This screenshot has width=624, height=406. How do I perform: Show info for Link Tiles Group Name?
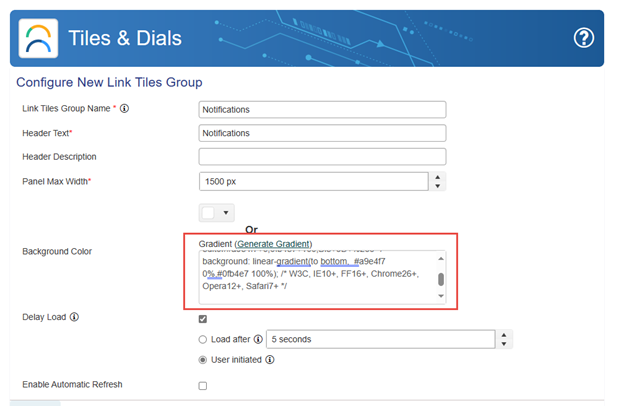pyautogui.click(x=125, y=108)
